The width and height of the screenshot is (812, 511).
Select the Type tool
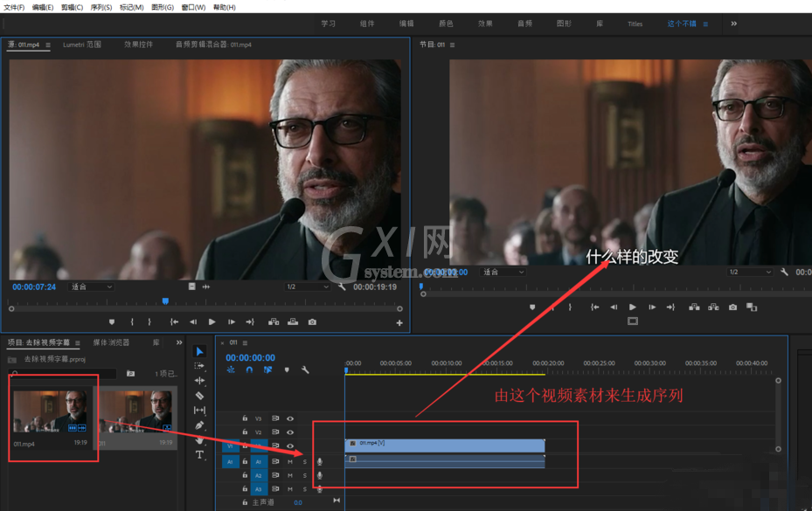(x=199, y=454)
